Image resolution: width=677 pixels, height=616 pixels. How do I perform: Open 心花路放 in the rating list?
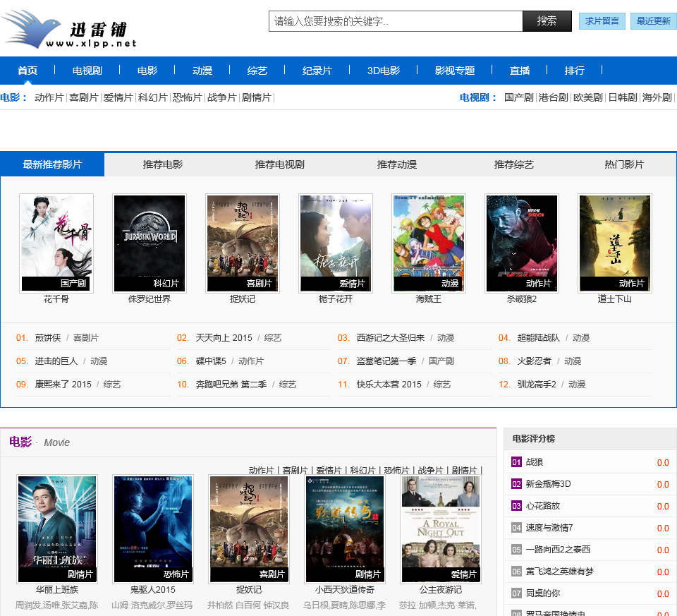pos(543,506)
